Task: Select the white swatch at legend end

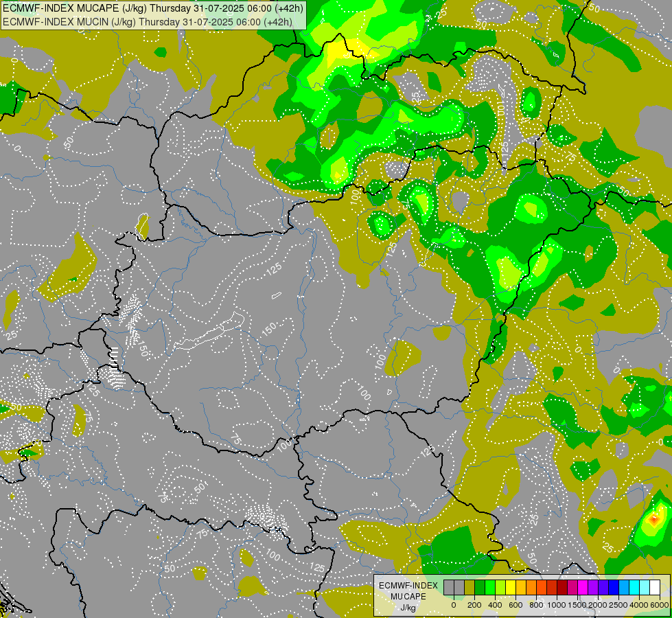Action: [655, 587]
